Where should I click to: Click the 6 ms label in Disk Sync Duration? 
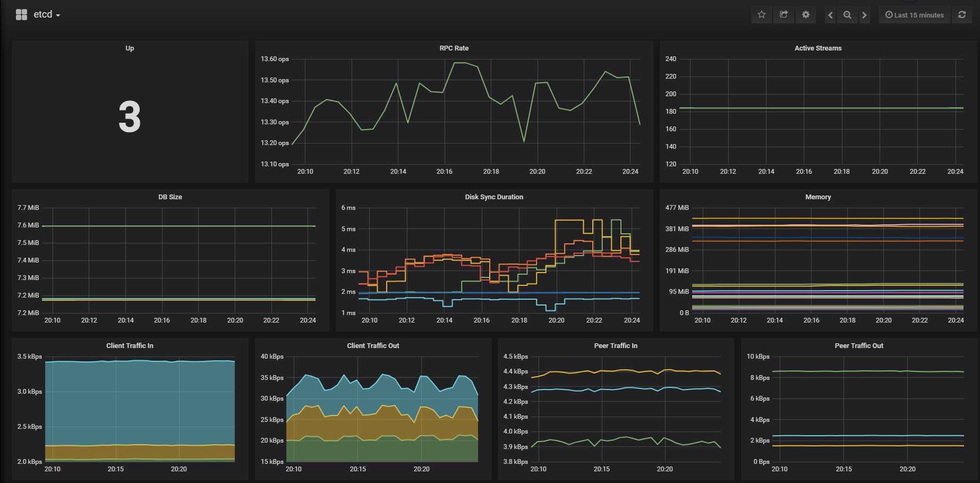(x=348, y=208)
